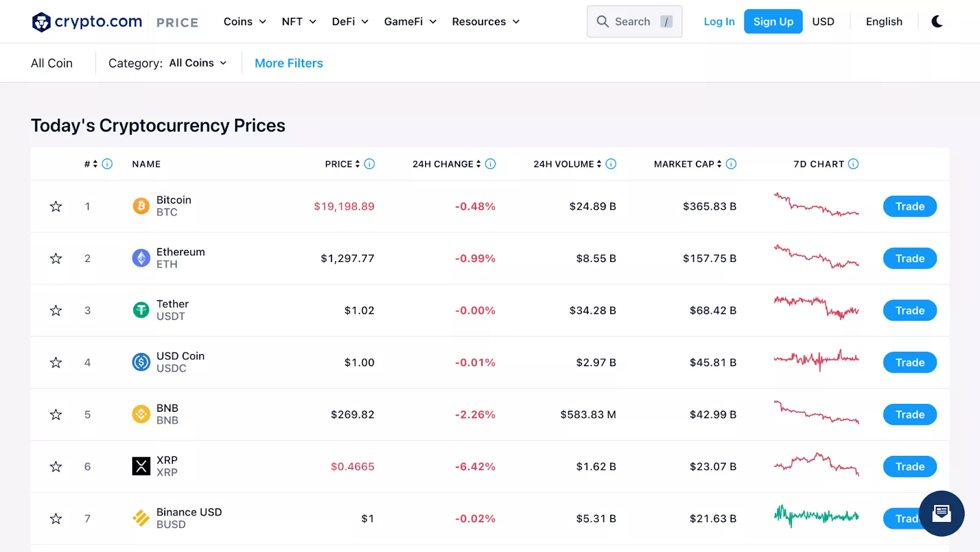Select the All Coin tab
Viewport: 980px width, 552px height.
pyautogui.click(x=51, y=63)
